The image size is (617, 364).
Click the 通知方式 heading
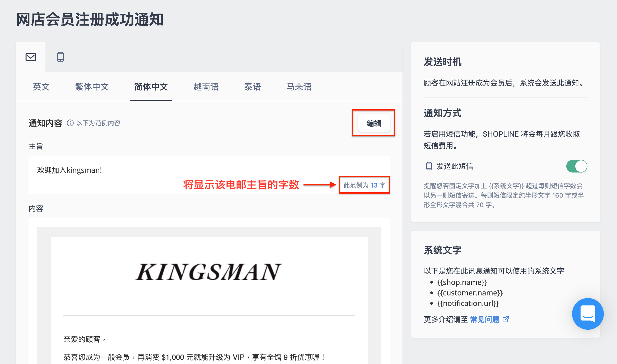pyautogui.click(x=443, y=113)
